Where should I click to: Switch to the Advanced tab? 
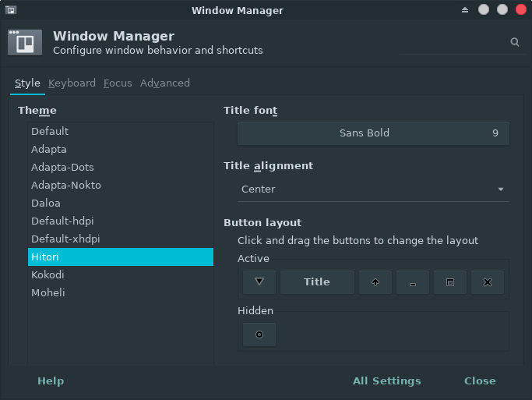[165, 83]
